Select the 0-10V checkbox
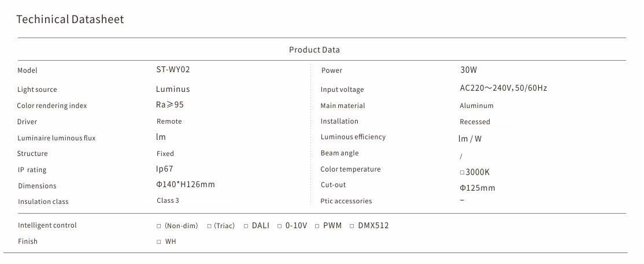This screenshot has height=264, width=644. point(280,226)
